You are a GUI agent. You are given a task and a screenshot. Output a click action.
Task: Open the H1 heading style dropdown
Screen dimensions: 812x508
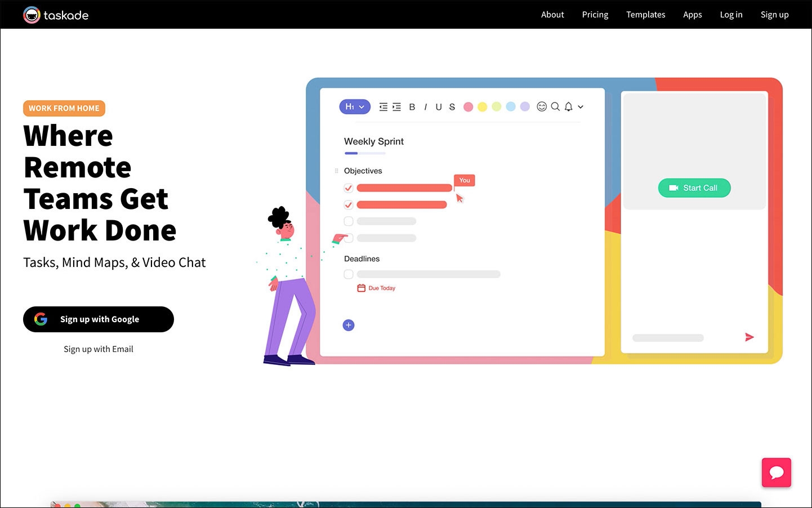pos(355,106)
